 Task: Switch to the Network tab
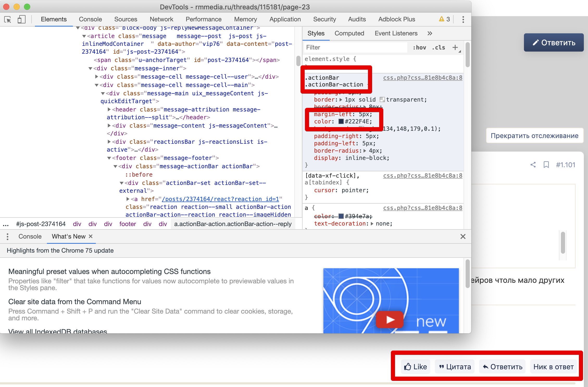(161, 19)
